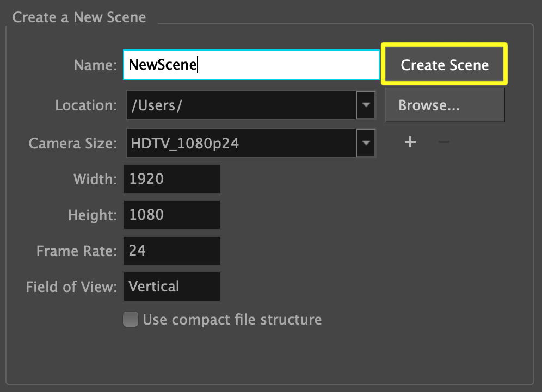Click the 'Location:' label
The width and height of the screenshot is (542, 392).
86,105
